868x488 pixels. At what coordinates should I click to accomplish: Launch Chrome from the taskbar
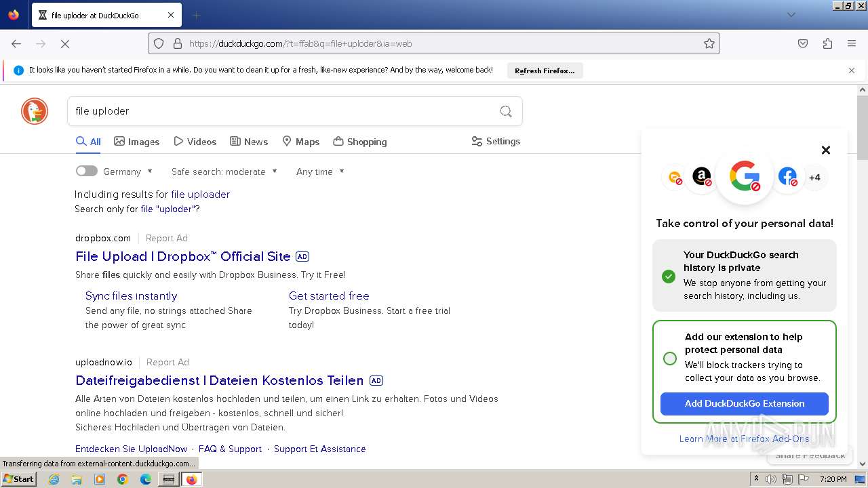[123, 479]
